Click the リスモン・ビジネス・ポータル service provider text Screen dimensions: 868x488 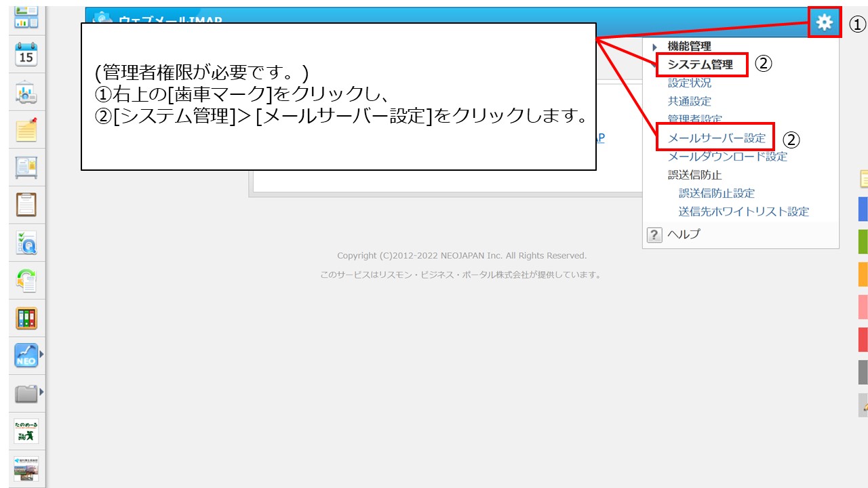(460, 275)
